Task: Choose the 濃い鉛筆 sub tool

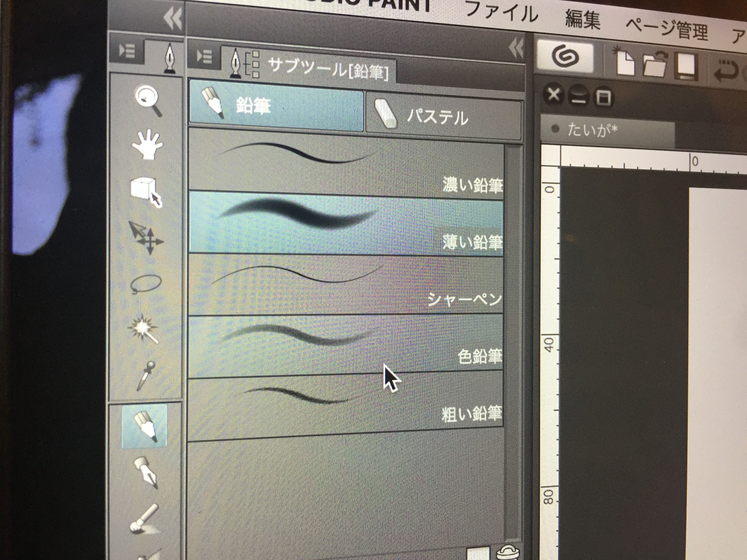Action: 346,164
